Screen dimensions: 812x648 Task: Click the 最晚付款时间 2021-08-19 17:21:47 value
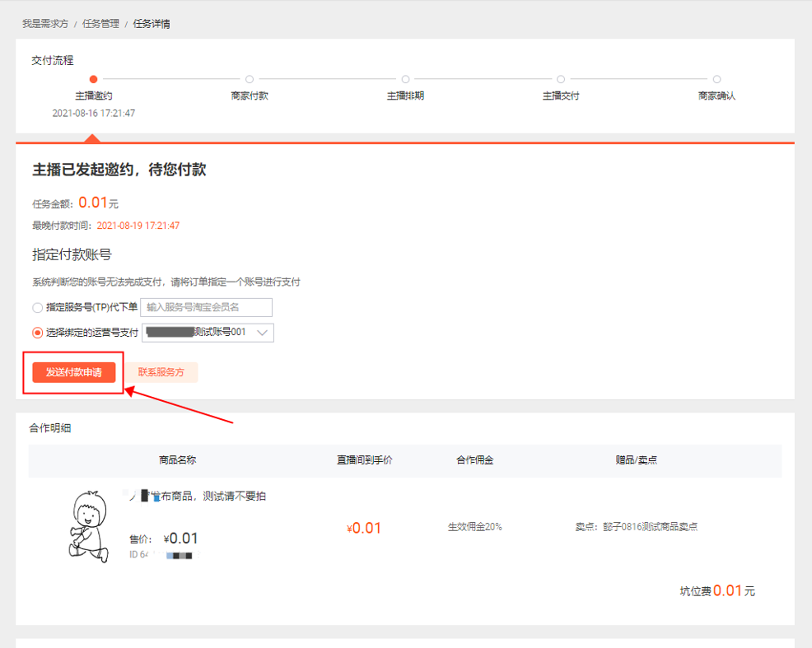138,226
